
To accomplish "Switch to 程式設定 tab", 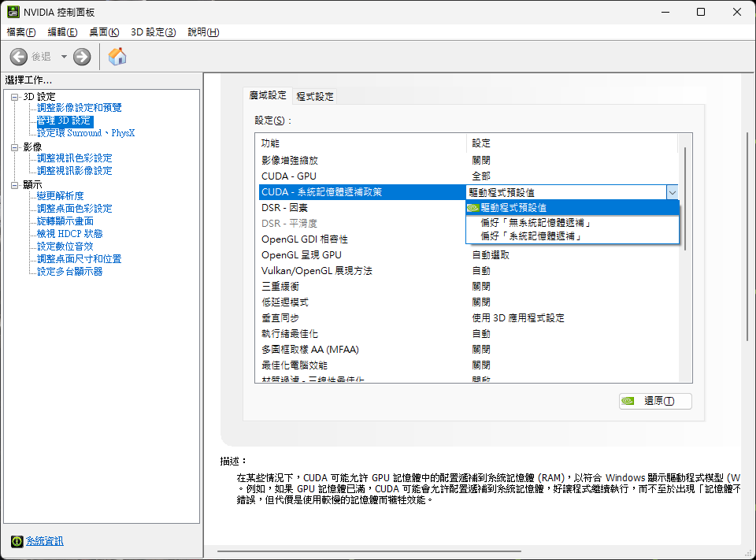I will [315, 96].
